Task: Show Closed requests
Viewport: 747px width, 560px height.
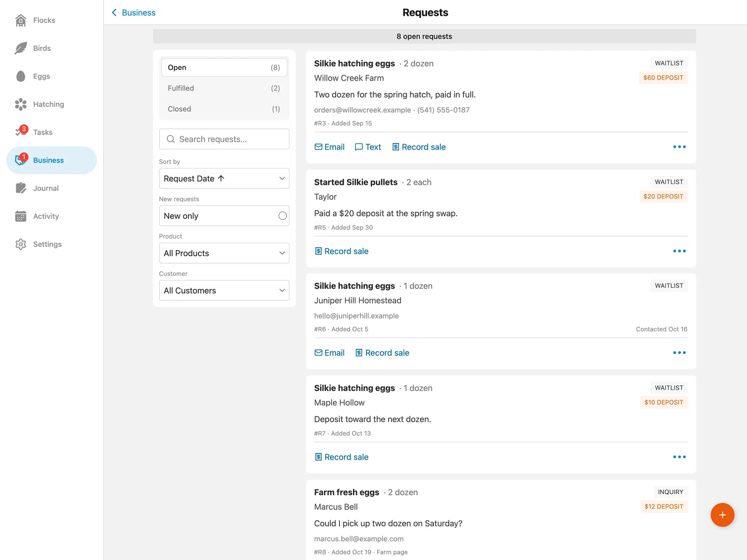Action: click(224, 109)
